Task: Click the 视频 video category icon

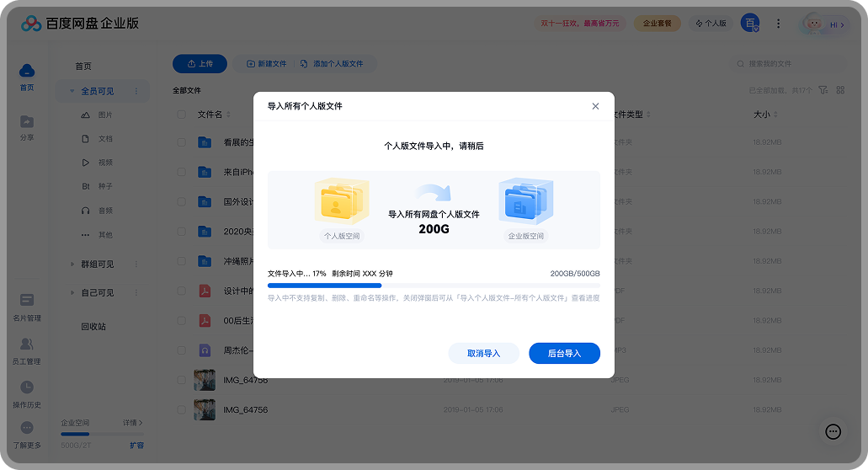Action: (85, 163)
